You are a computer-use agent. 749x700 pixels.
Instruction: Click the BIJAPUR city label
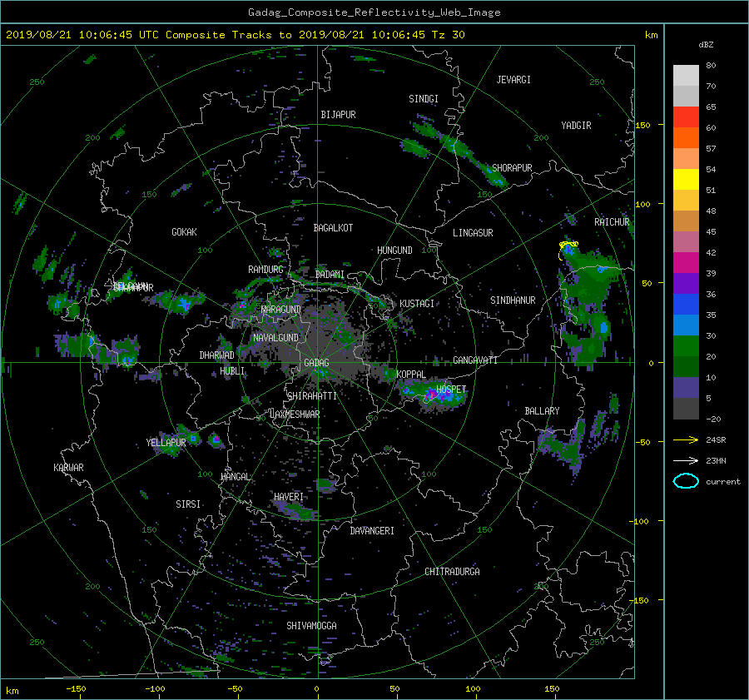point(338,115)
